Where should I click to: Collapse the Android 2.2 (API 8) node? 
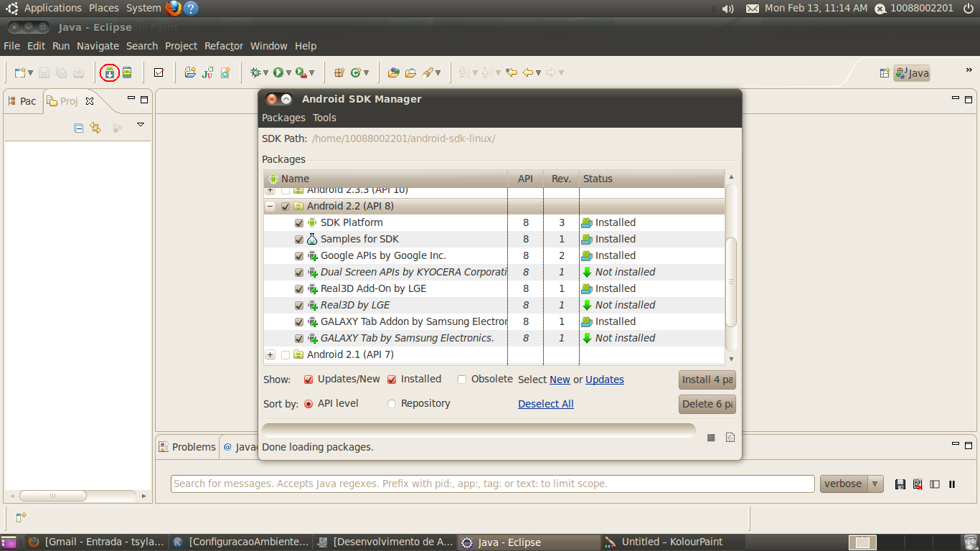pos(270,206)
